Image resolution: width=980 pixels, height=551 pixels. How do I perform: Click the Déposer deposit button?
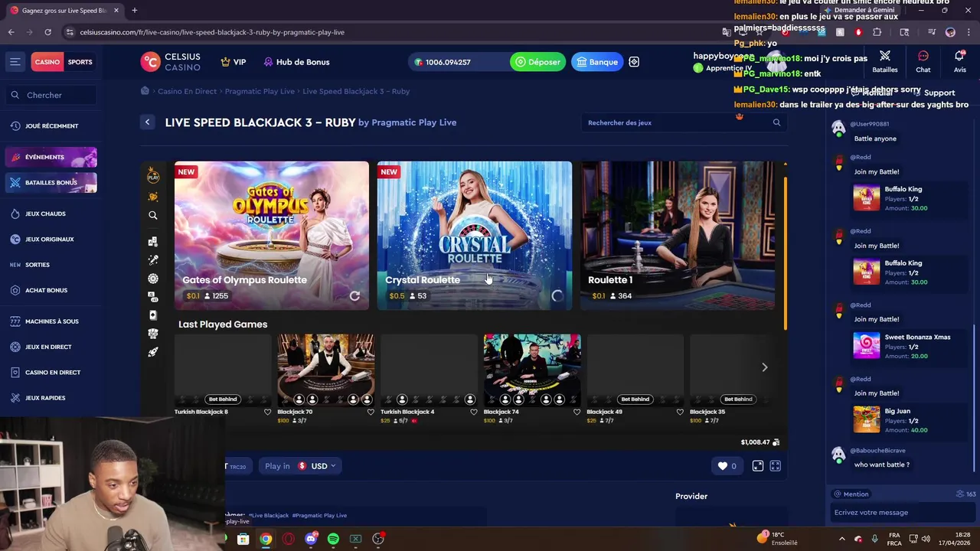tap(538, 62)
